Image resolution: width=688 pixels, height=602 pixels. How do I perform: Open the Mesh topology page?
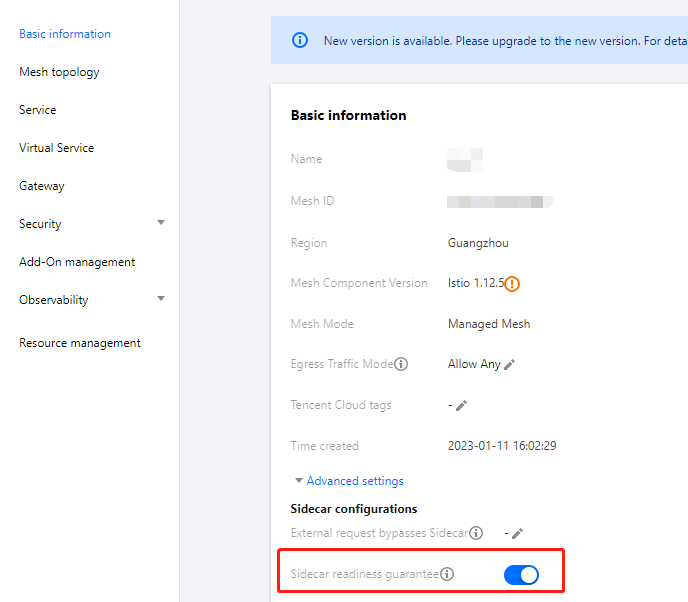coord(59,72)
